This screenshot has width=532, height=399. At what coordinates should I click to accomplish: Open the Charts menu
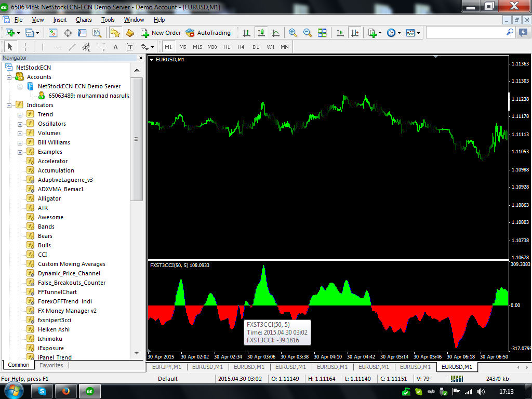(x=84, y=20)
